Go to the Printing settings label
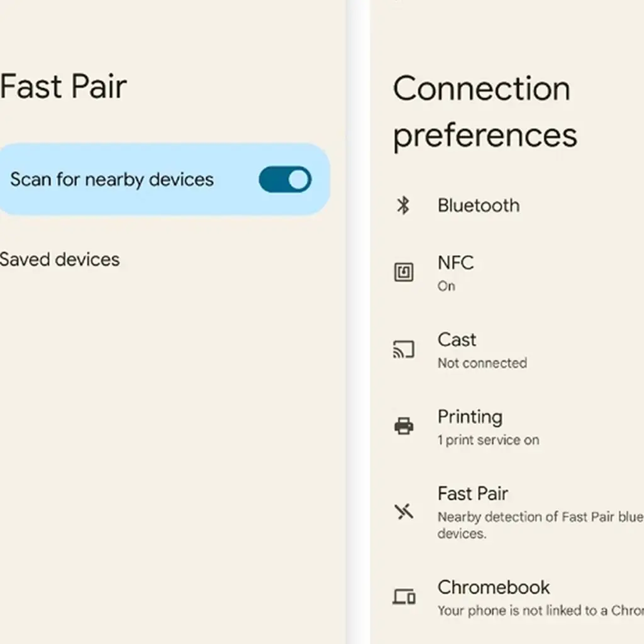Screen dimensions: 644x644 (x=470, y=416)
